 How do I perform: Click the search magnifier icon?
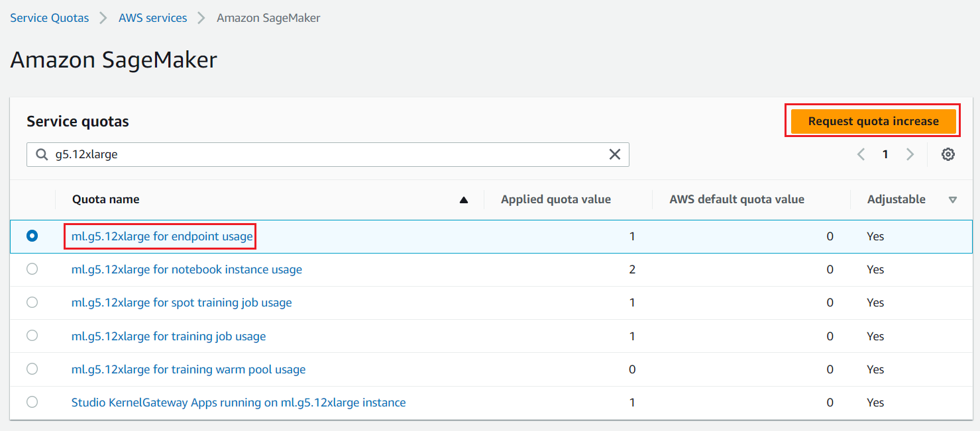(x=42, y=154)
